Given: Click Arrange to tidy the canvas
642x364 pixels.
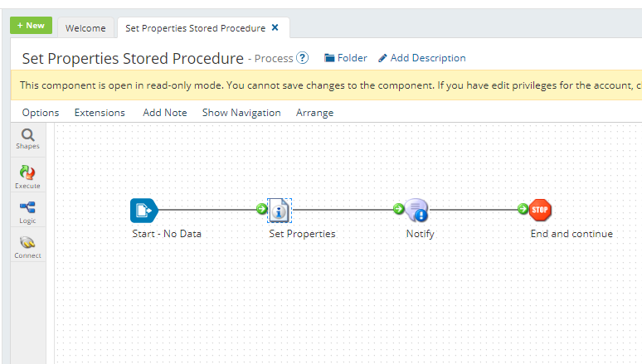Looking at the screenshot, I should [x=314, y=113].
